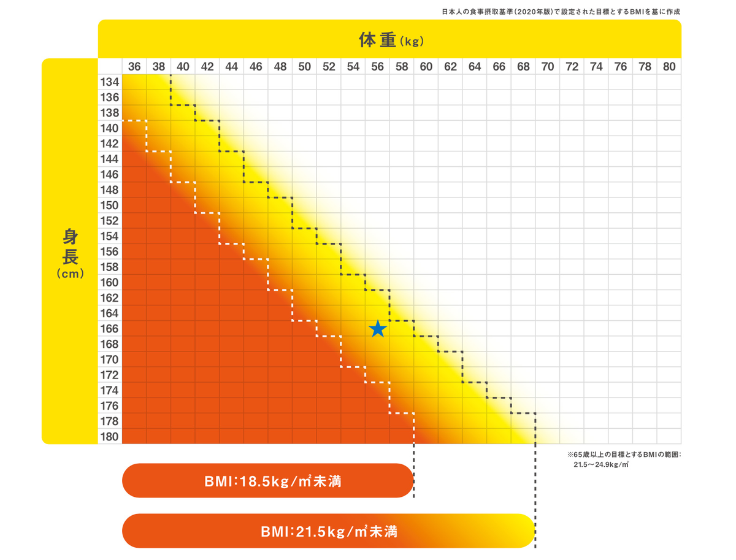Click weight column header 48
The height and width of the screenshot is (560, 736).
tap(280, 66)
